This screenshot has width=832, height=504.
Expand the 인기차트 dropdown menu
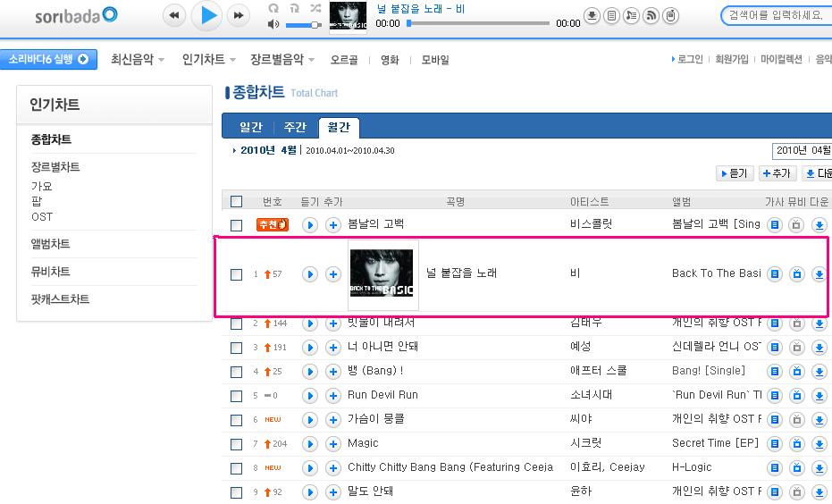(x=209, y=59)
